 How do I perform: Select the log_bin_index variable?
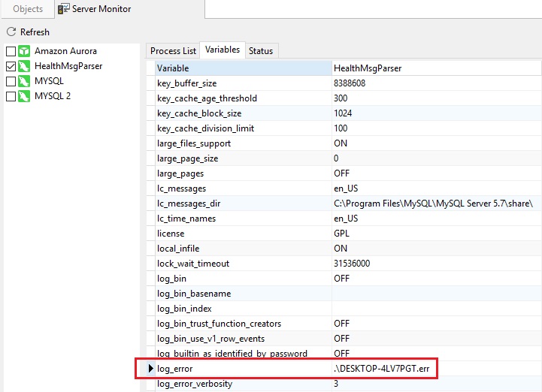[184, 309]
